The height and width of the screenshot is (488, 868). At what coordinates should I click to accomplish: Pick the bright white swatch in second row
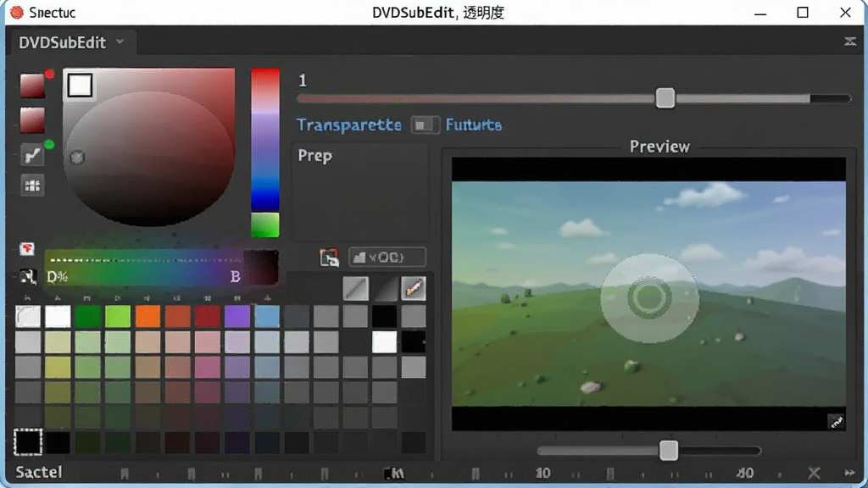(x=384, y=342)
